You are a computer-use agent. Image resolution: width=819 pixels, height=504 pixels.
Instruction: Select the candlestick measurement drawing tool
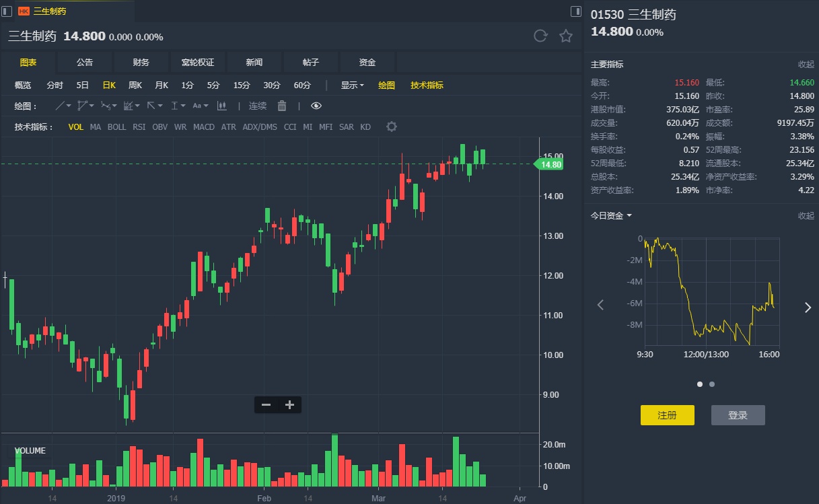pyautogui.click(x=221, y=106)
